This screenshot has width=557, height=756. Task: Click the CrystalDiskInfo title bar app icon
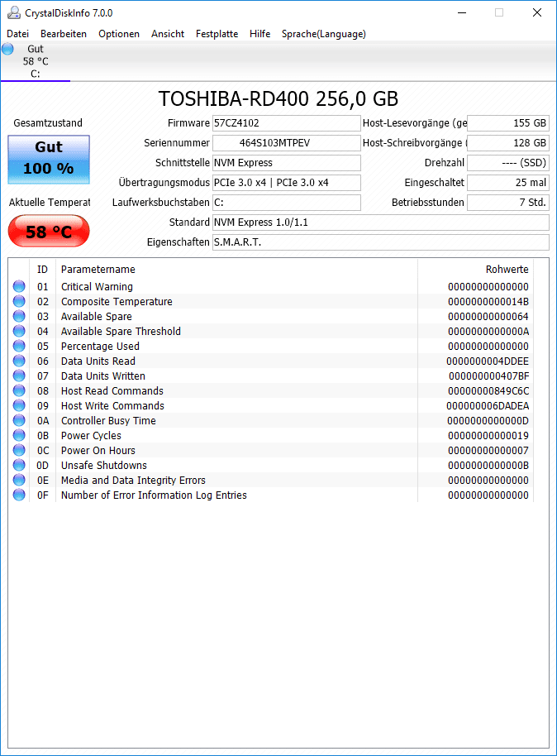[13, 12]
